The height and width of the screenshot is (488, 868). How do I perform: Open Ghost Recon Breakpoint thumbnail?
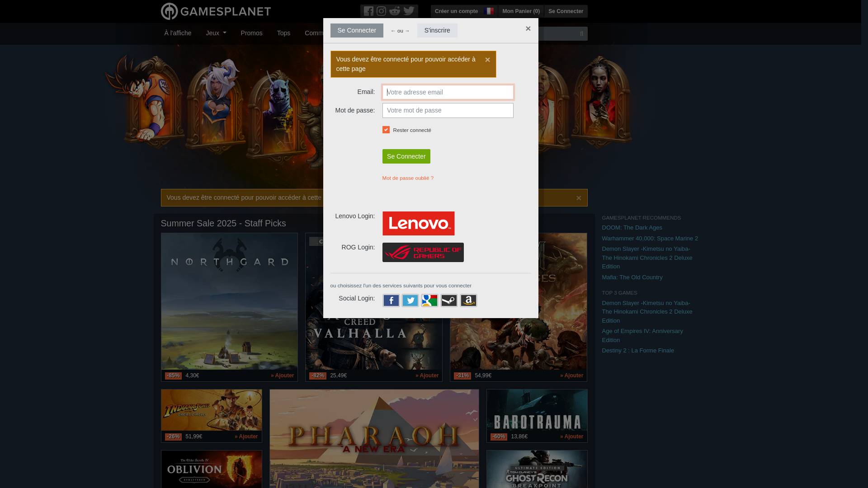coord(537,469)
